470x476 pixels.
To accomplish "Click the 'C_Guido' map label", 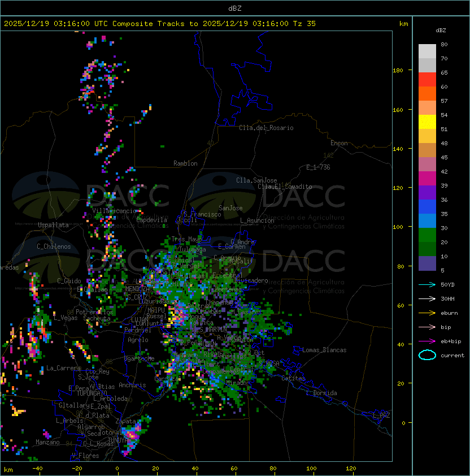I will click(x=69, y=281).
